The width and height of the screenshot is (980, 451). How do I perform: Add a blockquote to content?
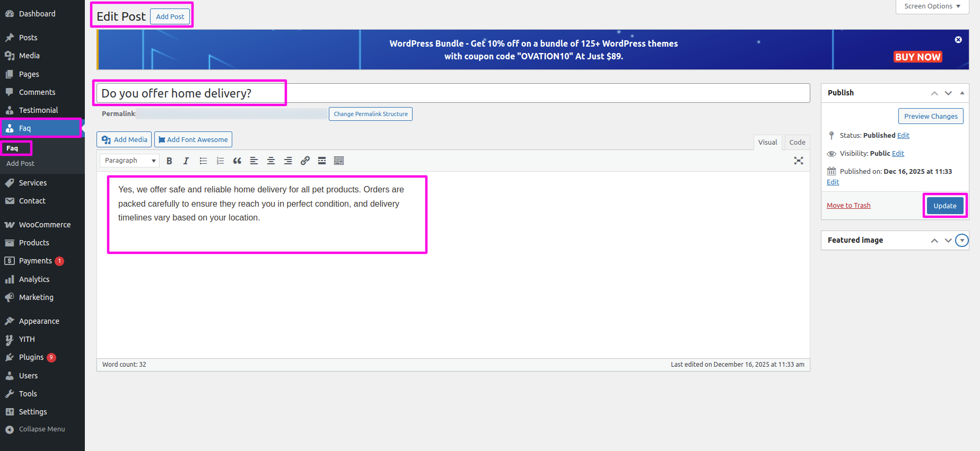tap(237, 161)
